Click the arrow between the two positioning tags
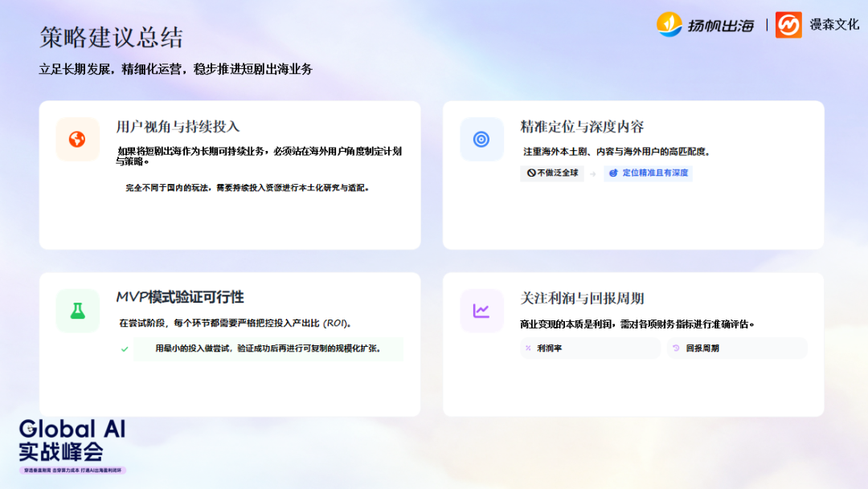The image size is (868, 489). tap(593, 173)
